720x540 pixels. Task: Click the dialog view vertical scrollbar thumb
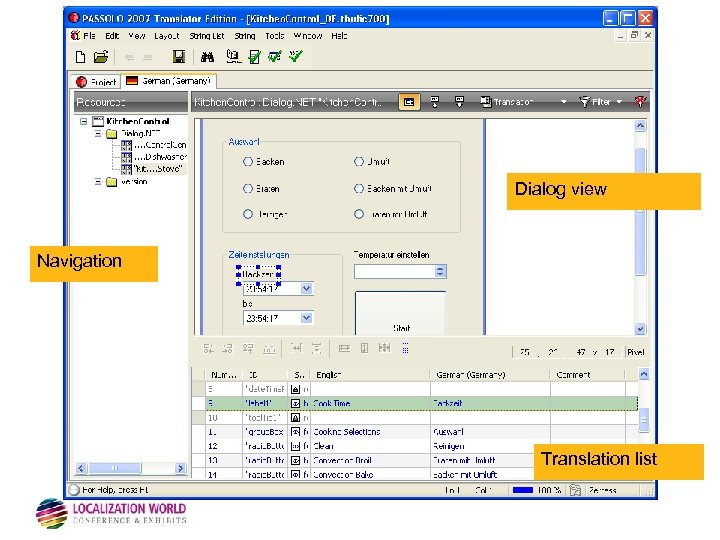(x=640, y=211)
